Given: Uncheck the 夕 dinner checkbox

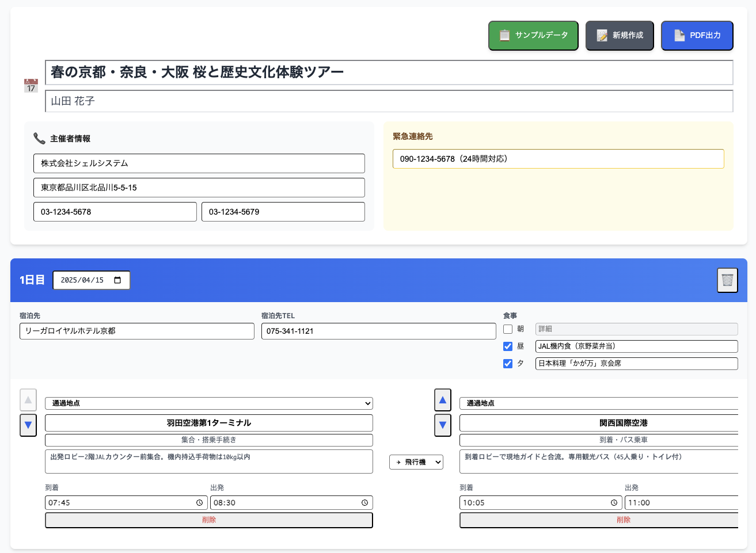Looking at the screenshot, I should point(508,363).
